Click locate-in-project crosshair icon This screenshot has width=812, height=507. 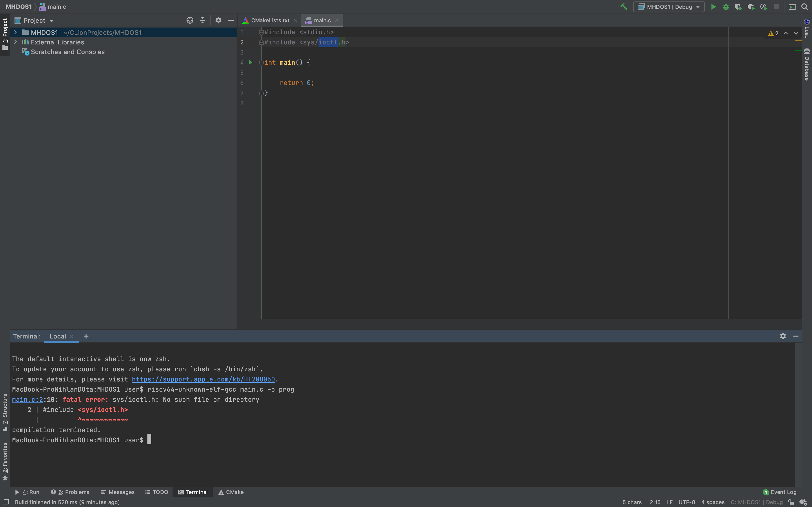click(x=189, y=21)
